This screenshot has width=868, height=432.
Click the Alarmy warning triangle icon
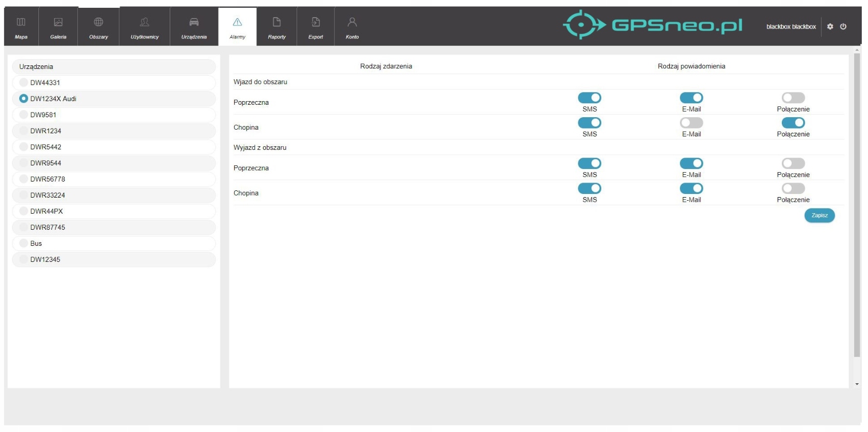(x=237, y=22)
